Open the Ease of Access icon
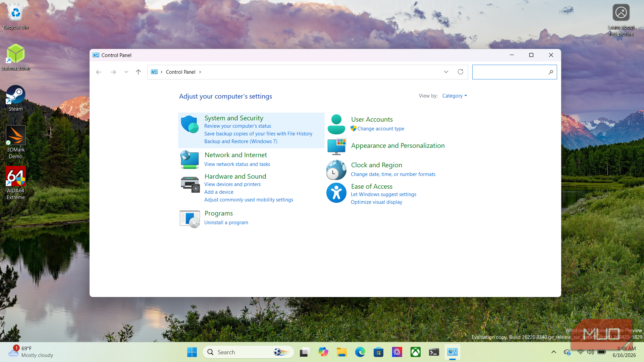Screen dimensions: 644x362 click(336, 193)
